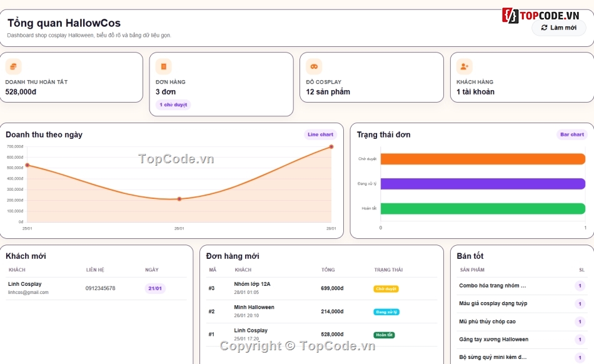Click the orders receipt icon
Viewport: 594px width, 364px height.
point(164,67)
